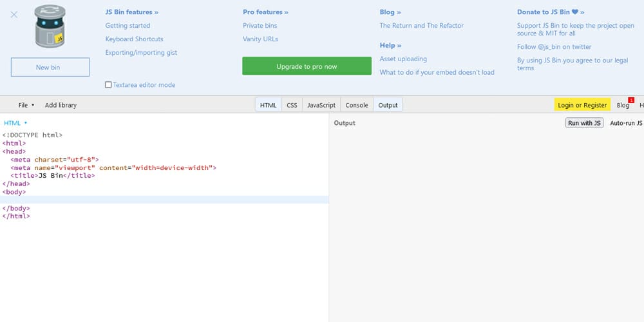Screen dimensions: 644x322
Task: Open the Blog heading link
Action: (390, 12)
